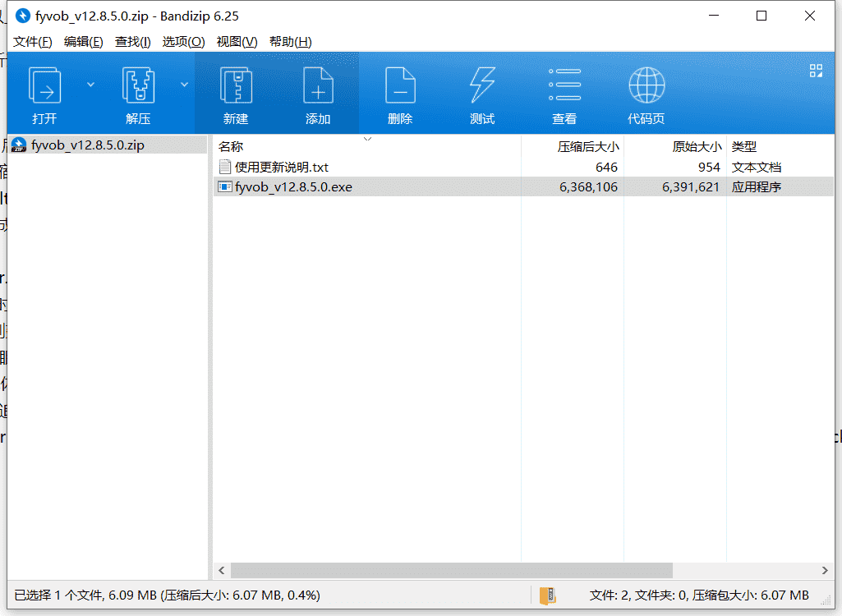Click the 应用程序 type cell

[756, 187]
